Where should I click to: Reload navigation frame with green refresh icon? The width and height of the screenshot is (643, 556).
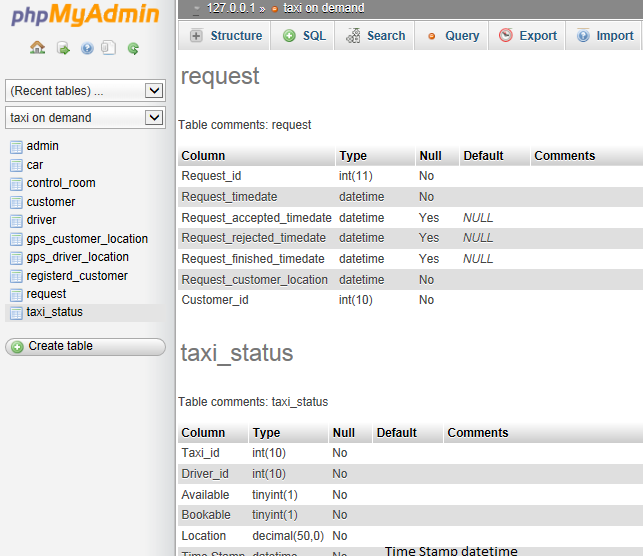[133, 47]
